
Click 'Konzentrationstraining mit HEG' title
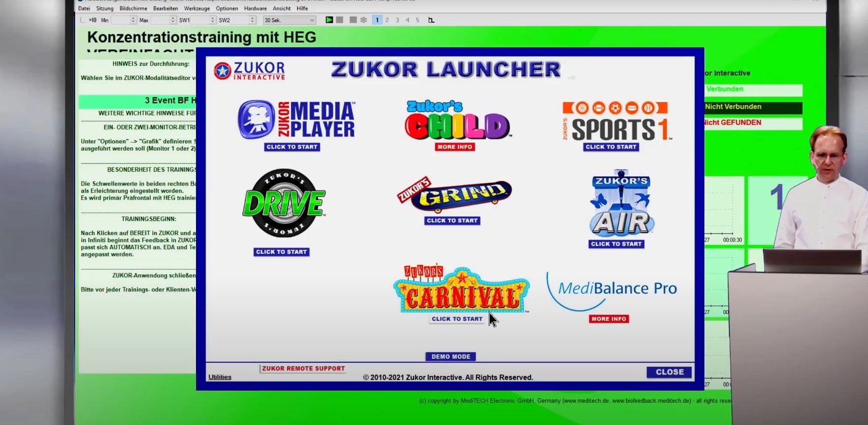tap(201, 37)
